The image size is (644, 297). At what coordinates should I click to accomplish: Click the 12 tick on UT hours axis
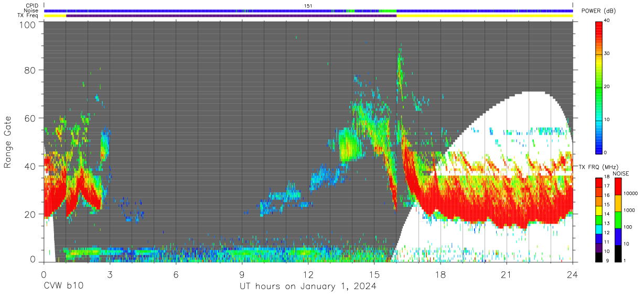pos(308,274)
